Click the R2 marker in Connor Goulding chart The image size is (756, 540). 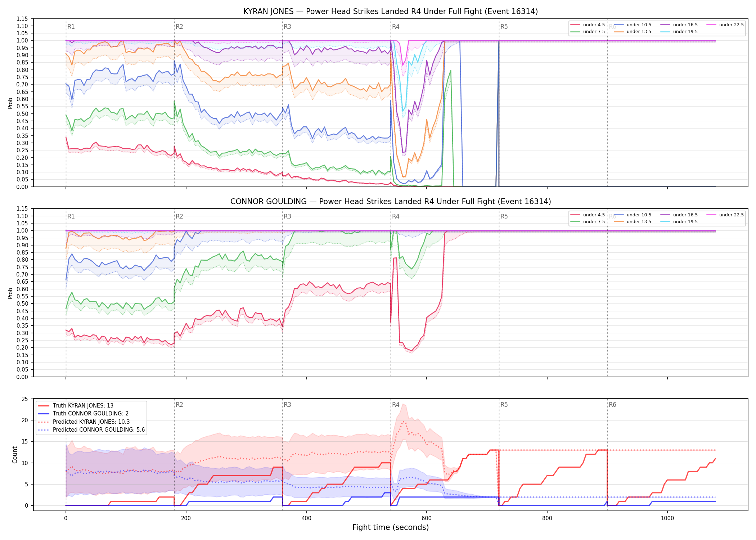(179, 216)
